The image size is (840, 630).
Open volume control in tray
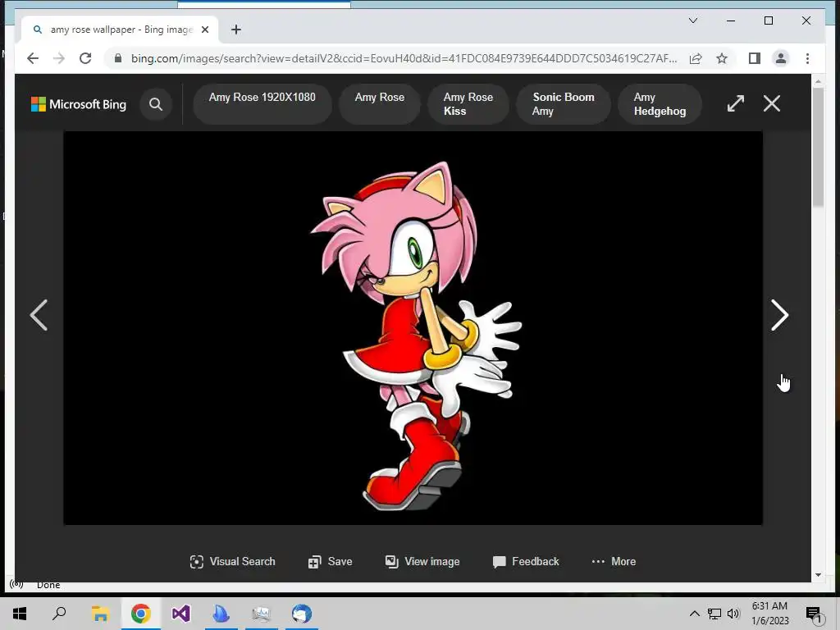[x=733, y=614]
